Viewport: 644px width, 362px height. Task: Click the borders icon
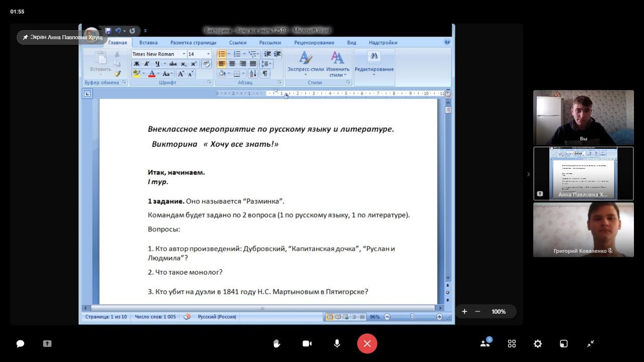click(236, 73)
